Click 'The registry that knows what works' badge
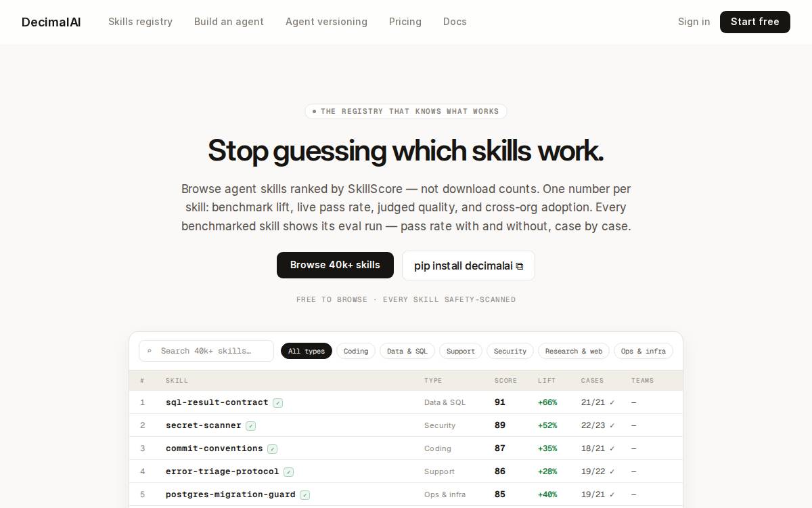812x508 pixels. [x=406, y=111]
